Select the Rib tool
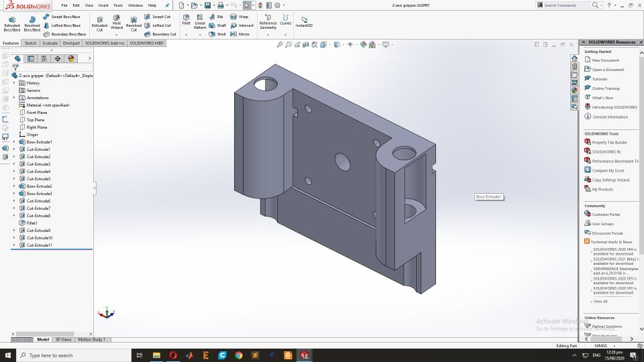 [x=216, y=17]
